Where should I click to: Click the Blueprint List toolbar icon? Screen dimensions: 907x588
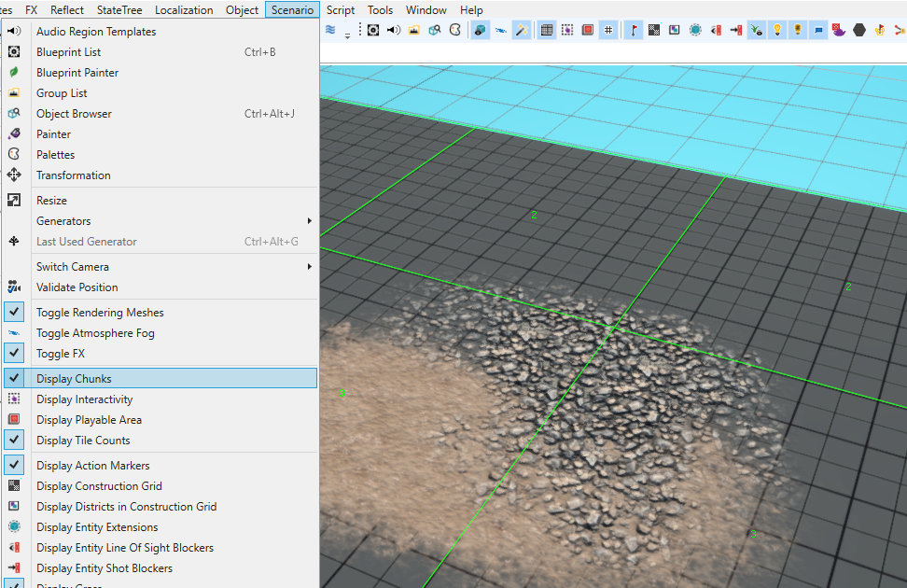(373, 30)
